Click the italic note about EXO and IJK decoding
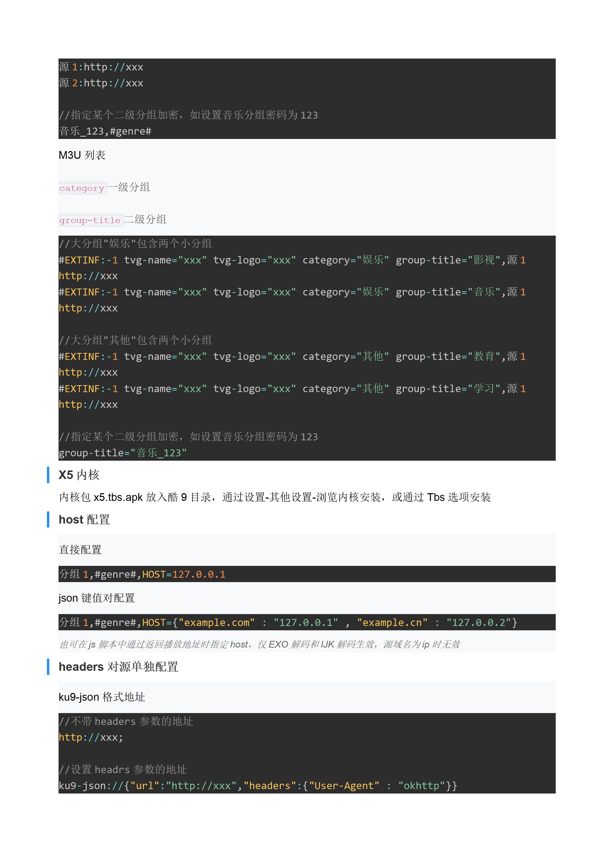This screenshot has width=614, height=868. pos(259,644)
